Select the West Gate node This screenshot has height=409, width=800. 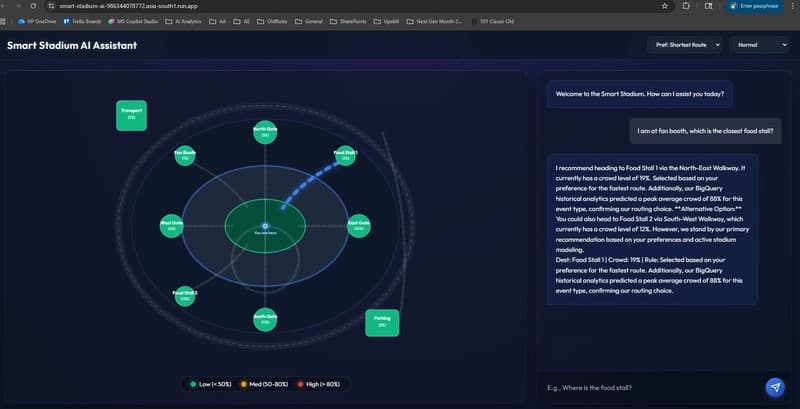pos(171,226)
